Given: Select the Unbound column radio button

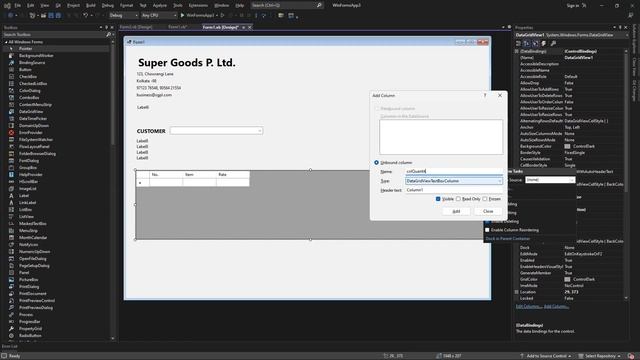Looking at the screenshot, I should point(376,162).
